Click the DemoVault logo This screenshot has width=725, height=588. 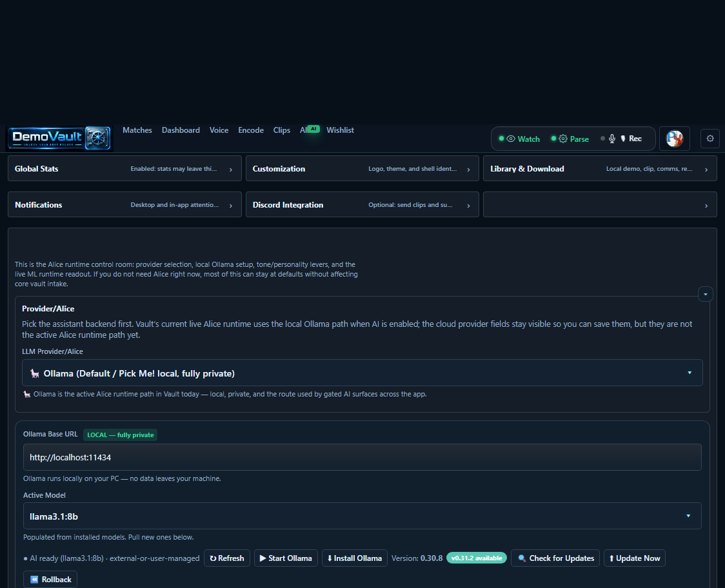(59, 138)
